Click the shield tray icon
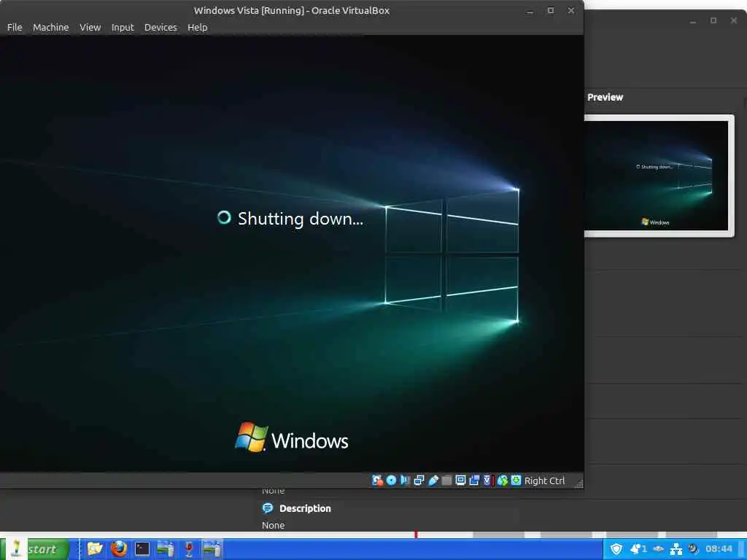This screenshot has height=560, width=747. coord(616,549)
